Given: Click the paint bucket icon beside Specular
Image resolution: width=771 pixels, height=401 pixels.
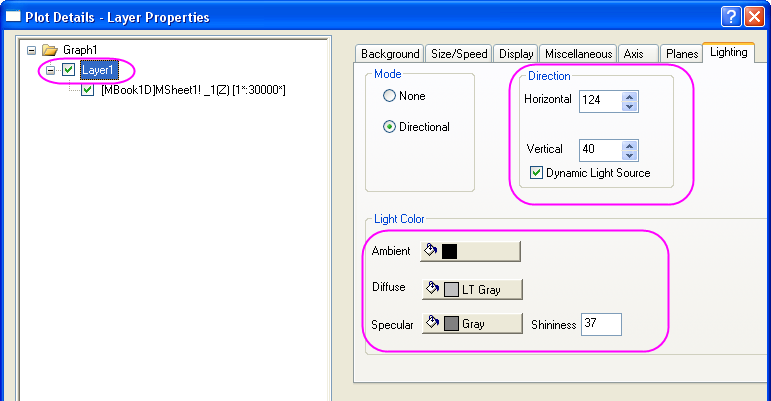Looking at the screenshot, I should 431,323.
